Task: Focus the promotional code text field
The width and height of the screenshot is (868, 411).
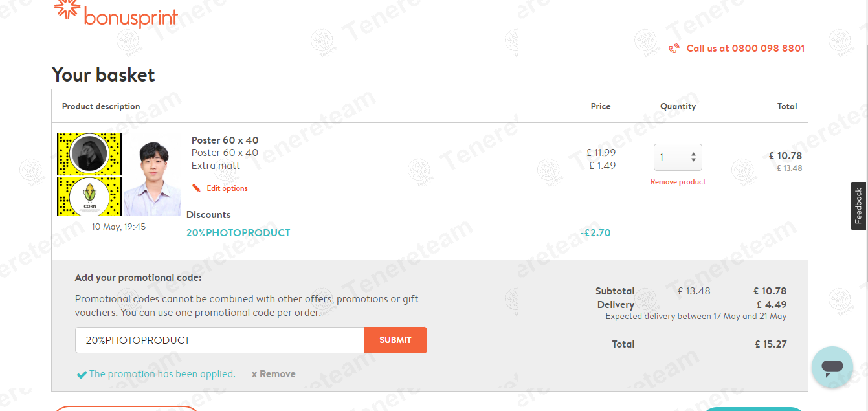Action: (x=219, y=340)
